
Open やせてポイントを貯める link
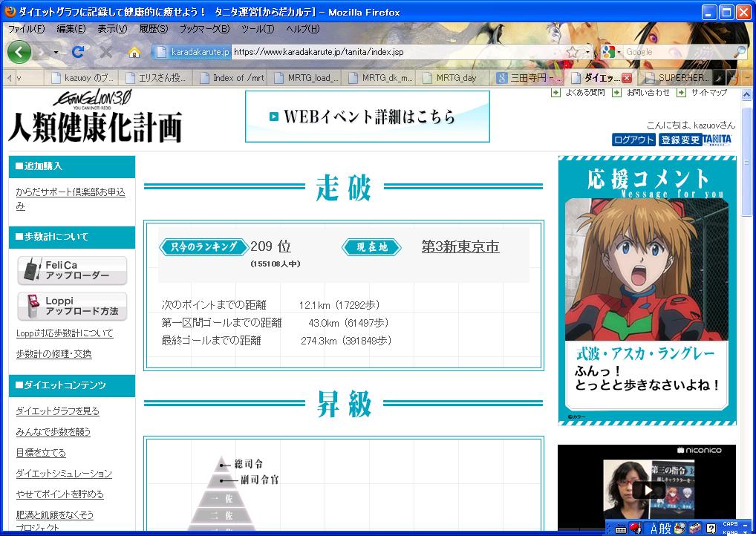(x=59, y=494)
